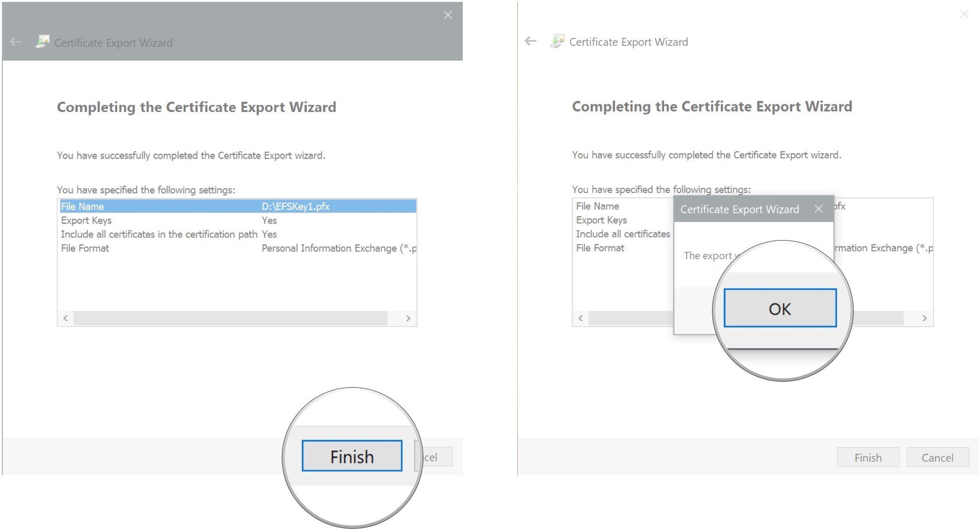Select Include all certificates row in left list
980x532 pixels.
tap(159, 234)
